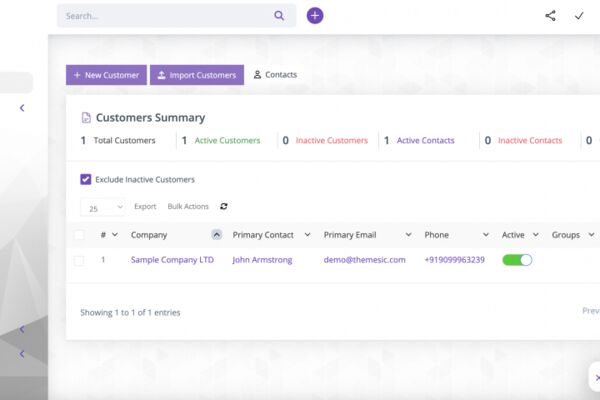Click the Import Customers button
This screenshot has height=400, width=600.
[x=197, y=75]
